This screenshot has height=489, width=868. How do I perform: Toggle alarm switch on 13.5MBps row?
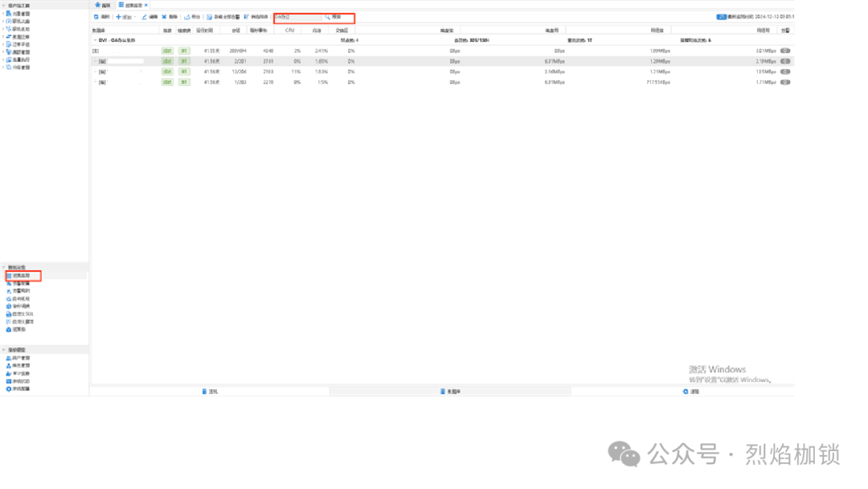click(785, 72)
